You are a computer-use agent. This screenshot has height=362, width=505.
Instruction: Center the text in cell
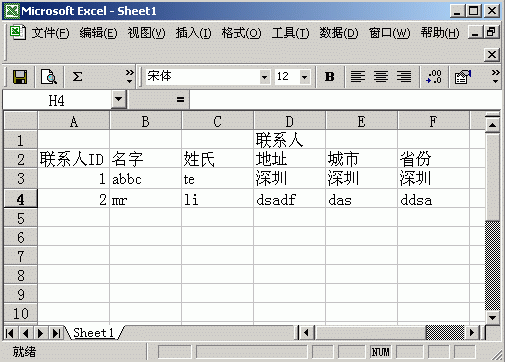click(x=381, y=77)
